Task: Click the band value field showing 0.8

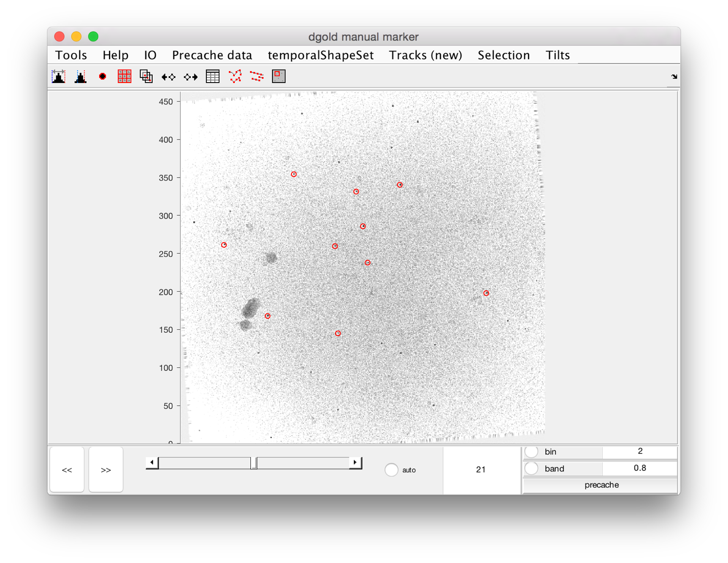Action: point(640,468)
